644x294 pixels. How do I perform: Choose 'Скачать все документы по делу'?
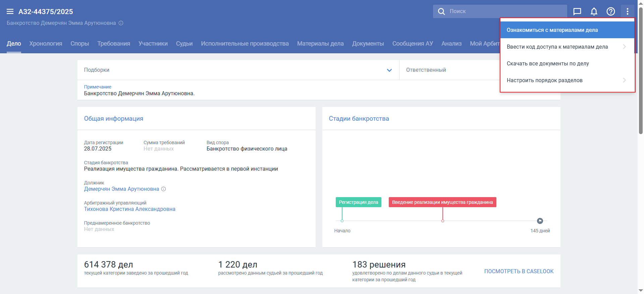coord(548,64)
